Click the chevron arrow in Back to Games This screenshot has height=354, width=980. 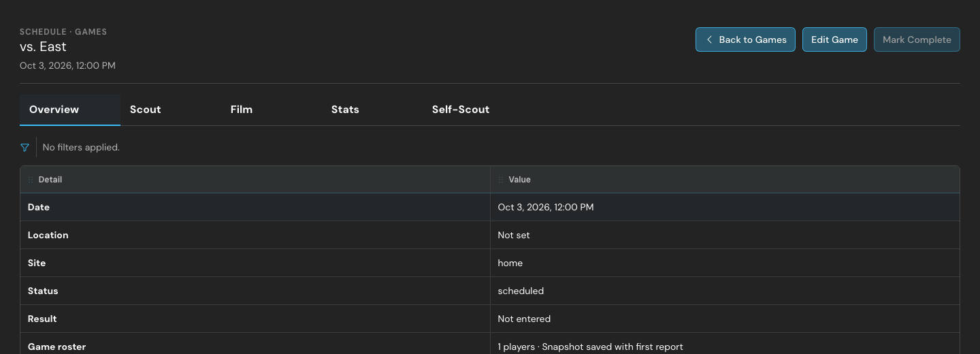click(x=709, y=39)
